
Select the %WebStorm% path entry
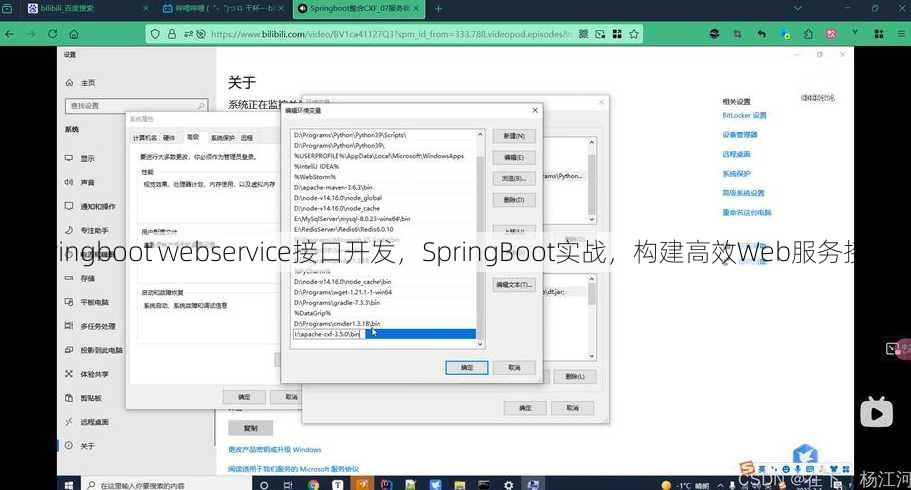tap(383, 177)
